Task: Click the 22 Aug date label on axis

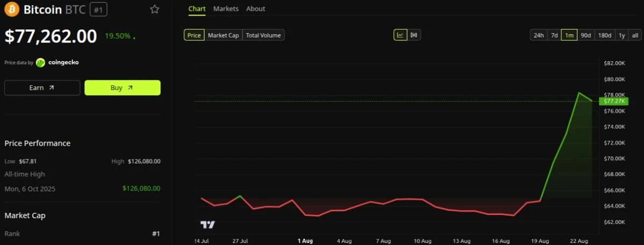Action: coord(580,241)
